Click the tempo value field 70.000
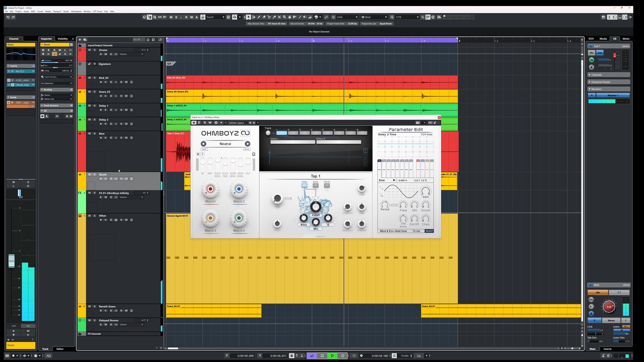Image resolution: width=644 pixels, height=362 pixels. [x=405, y=356]
